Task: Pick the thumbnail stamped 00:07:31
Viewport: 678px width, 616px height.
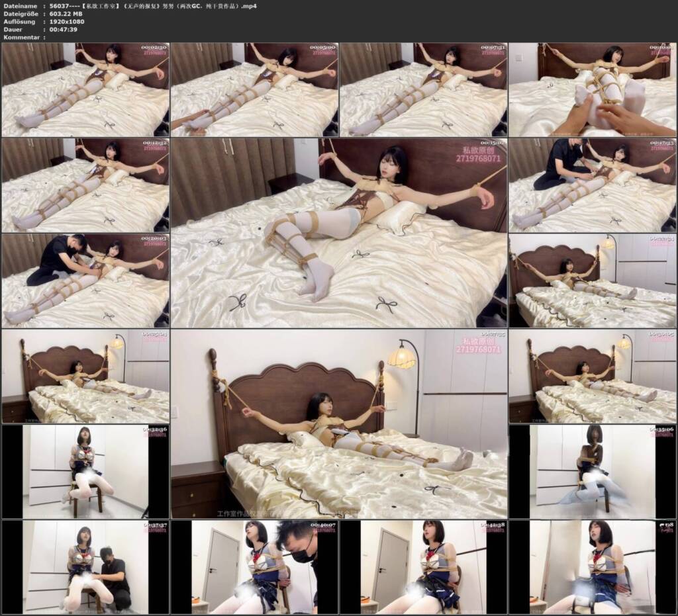Action: pyautogui.click(x=423, y=90)
